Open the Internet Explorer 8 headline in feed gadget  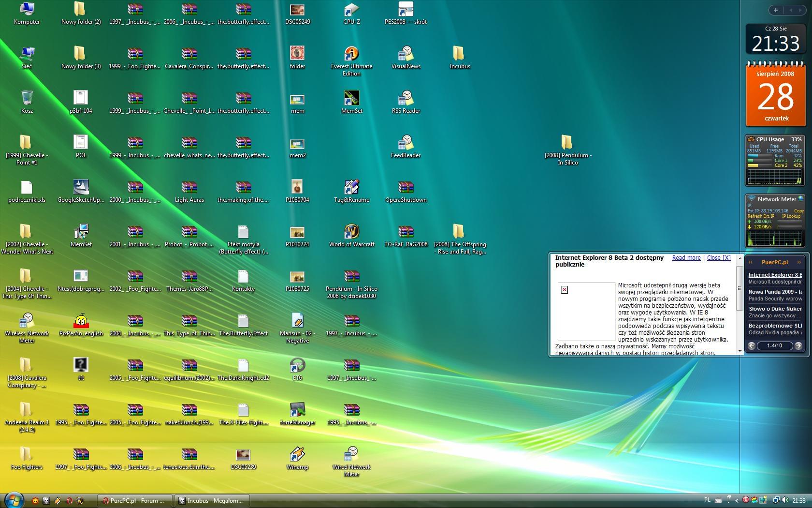[775, 275]
